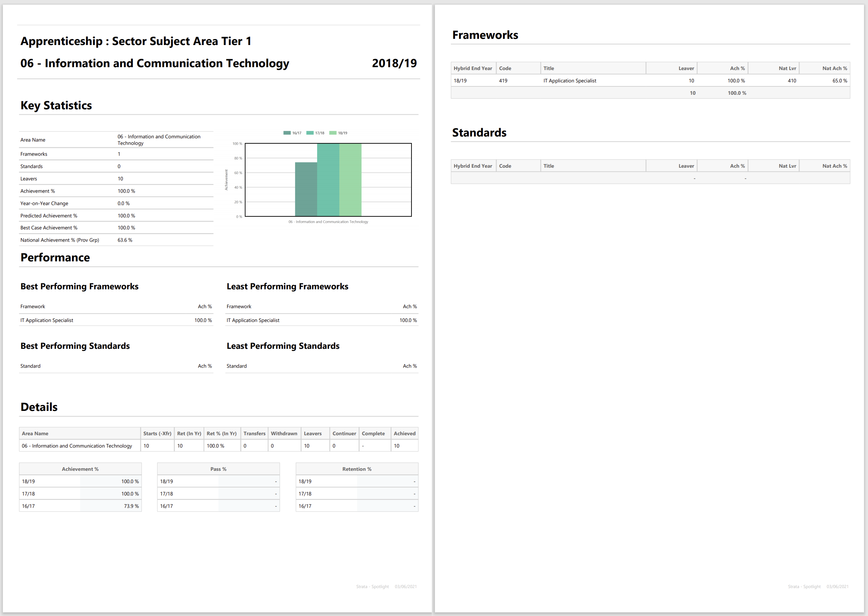
Task: Click the Standards table Code header
Action: coord(505,166)
